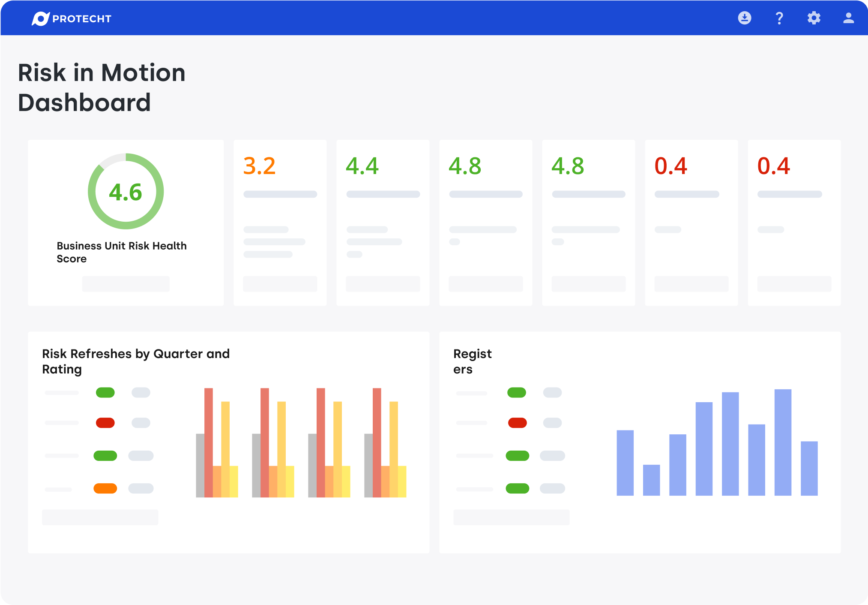Viewport: 868px width, 605px height.
Task: Click the Protecht logo in header
Action: pyautogui.click(x=72, y=18)
